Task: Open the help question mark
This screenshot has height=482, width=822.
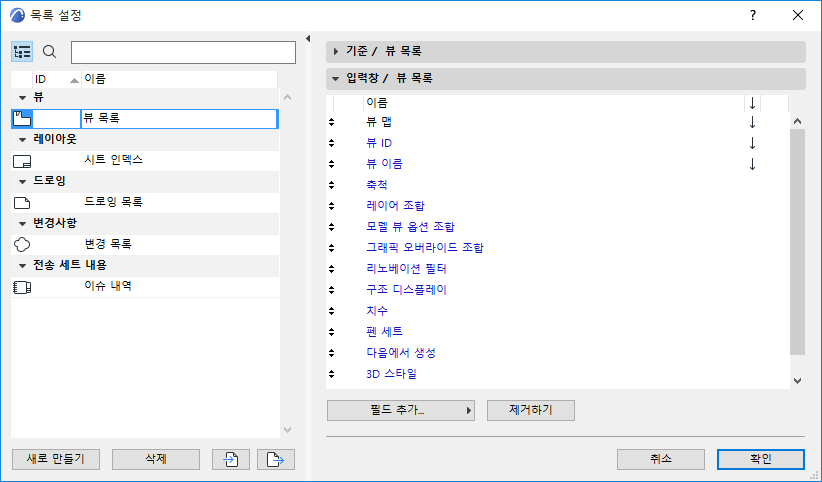Action: 753,15
